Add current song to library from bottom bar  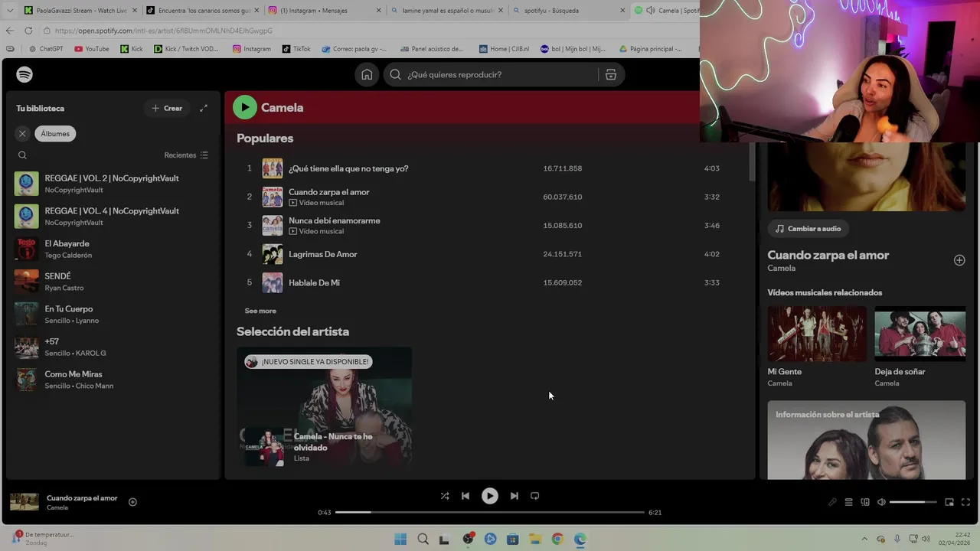coord(132,502)
